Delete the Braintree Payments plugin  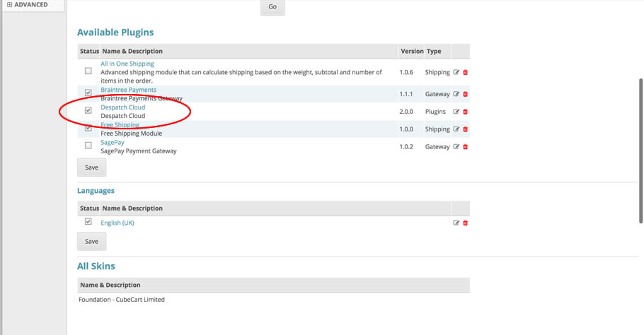coord(466,94)
